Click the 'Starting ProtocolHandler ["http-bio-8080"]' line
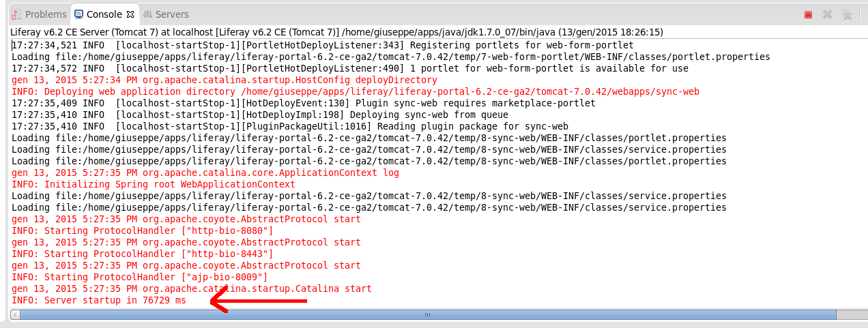The height and width of the screenshot is (328, 868). coord(143,230)
